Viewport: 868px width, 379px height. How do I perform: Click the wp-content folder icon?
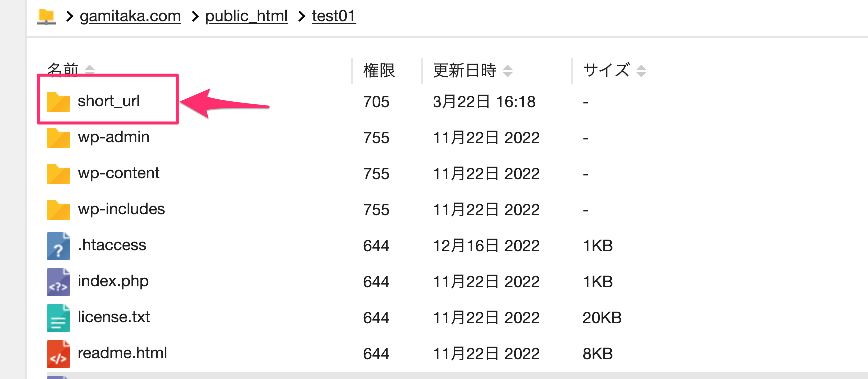click(x=58, y=174)
